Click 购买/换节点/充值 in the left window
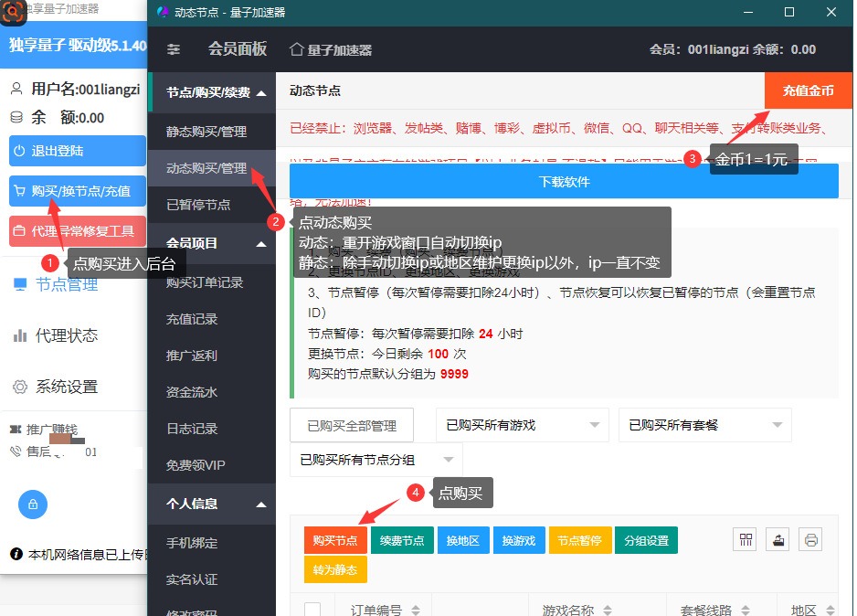 (77, 191)
